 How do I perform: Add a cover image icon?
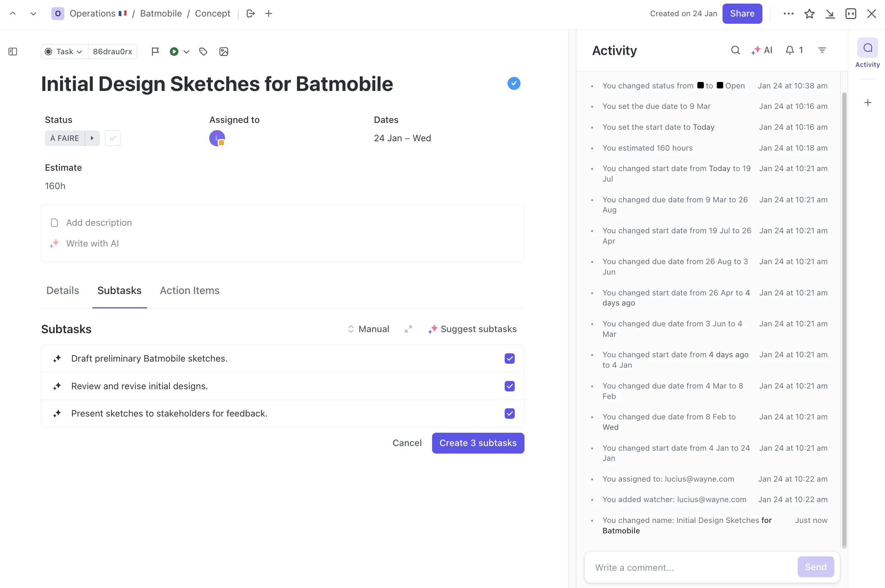point(224,51)
